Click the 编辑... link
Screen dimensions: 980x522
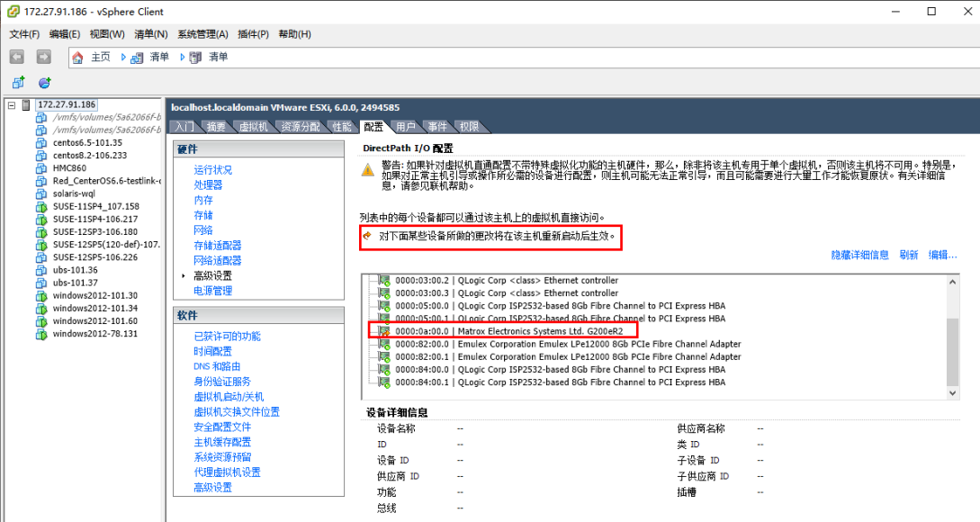coord(942,255)
